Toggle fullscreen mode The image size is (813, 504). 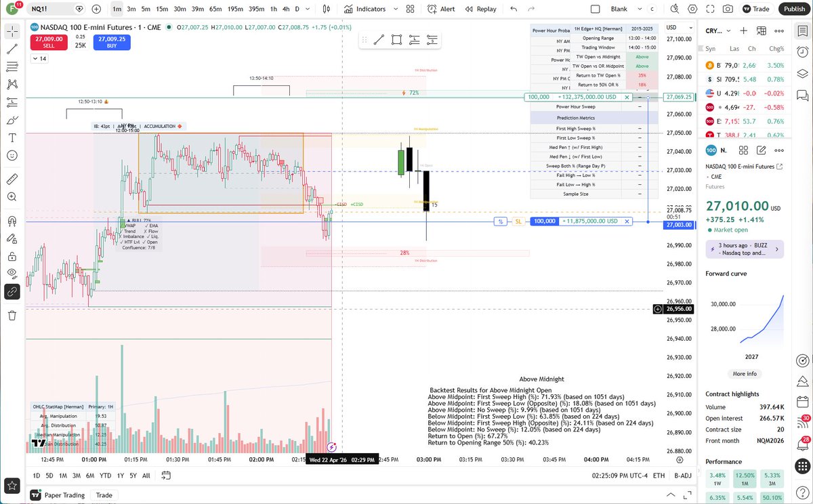tap(710, 9)
